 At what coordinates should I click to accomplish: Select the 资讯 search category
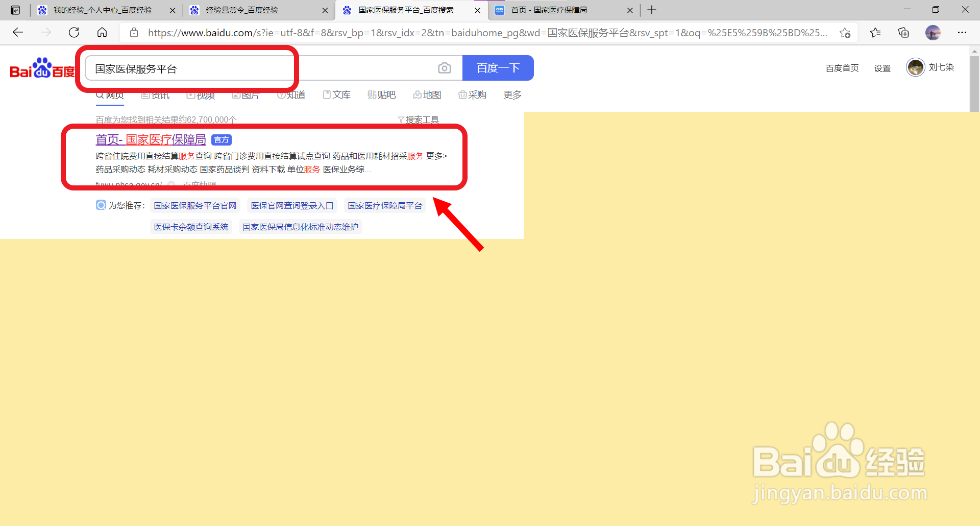pyautogui.click(x=156, y=95)
